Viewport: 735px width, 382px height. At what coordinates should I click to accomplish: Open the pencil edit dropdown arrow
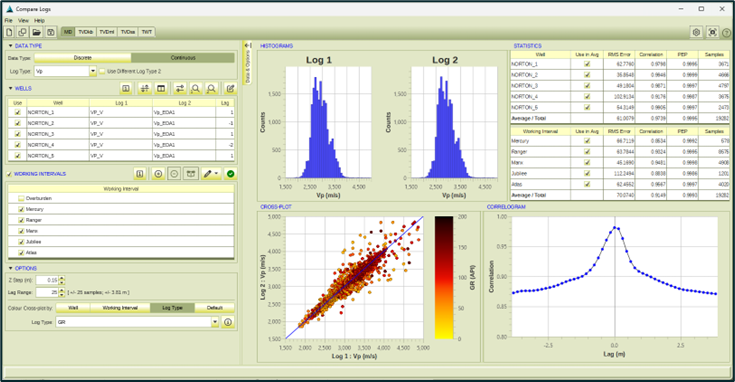pyautogui.click(x=216, y=174)
